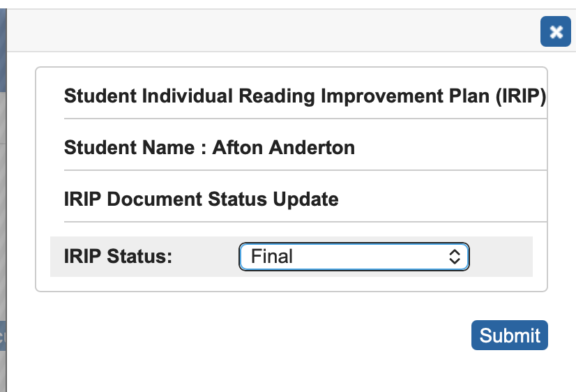Click the '(IRIP)' abbreviation in the title
This screenshot has width=576, height=392.
520,96
